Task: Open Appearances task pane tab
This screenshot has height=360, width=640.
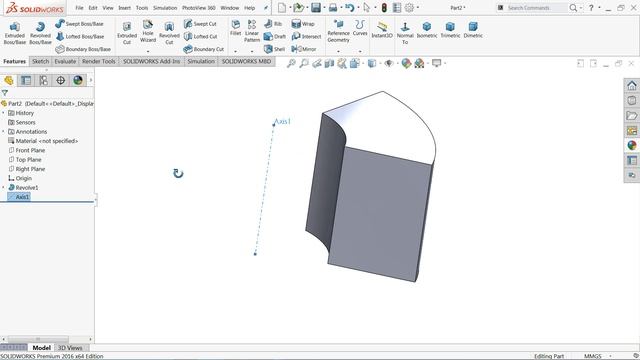Action: (632, 145)
